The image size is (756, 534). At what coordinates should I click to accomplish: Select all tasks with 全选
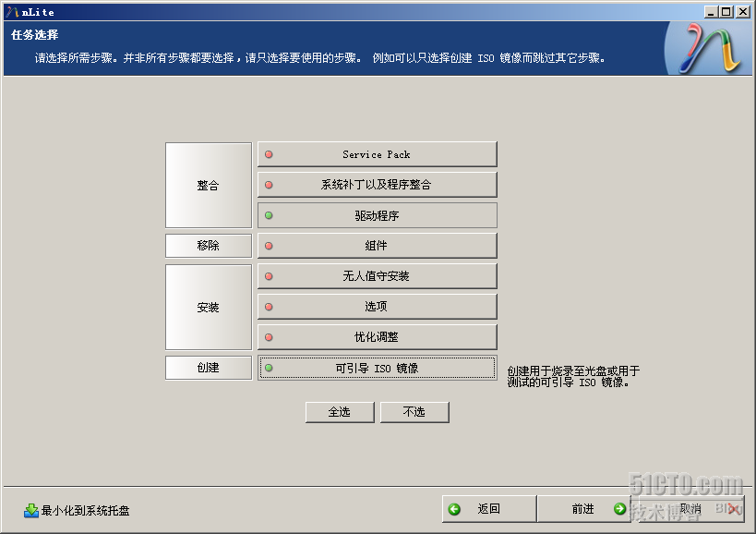pyautogui.click(x=340, y=412)
